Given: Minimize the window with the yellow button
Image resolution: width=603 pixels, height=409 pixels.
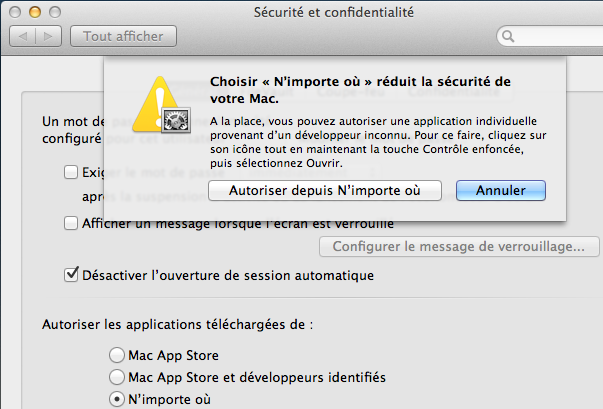Looking at the screenshot, I should 33,12.
